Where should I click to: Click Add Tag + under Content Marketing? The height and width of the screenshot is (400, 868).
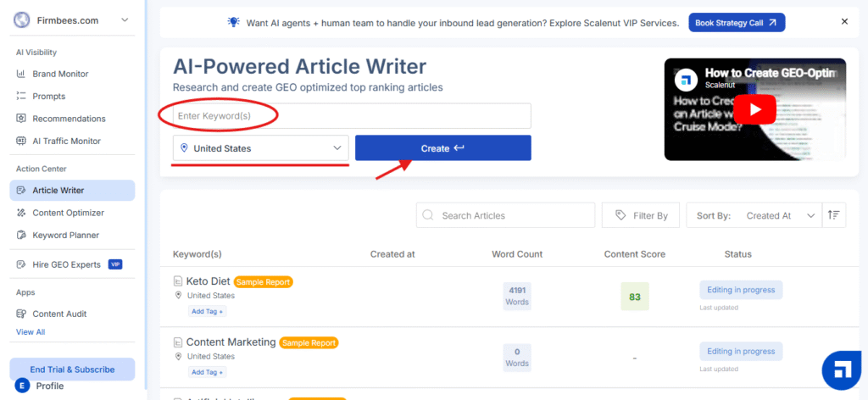point(207,372)
